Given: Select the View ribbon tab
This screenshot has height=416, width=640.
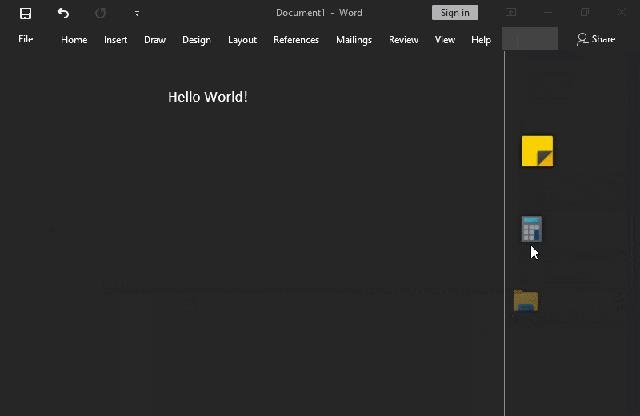Looking at the screenshot, I should pos(445,40).
